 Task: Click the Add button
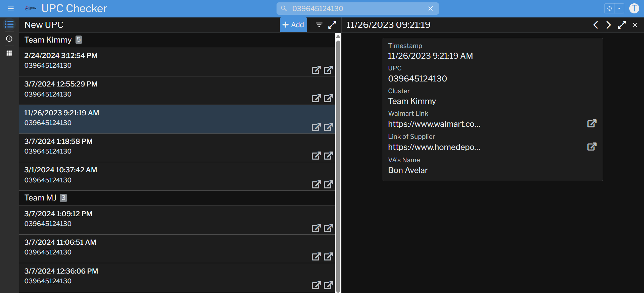click(293, 25)
